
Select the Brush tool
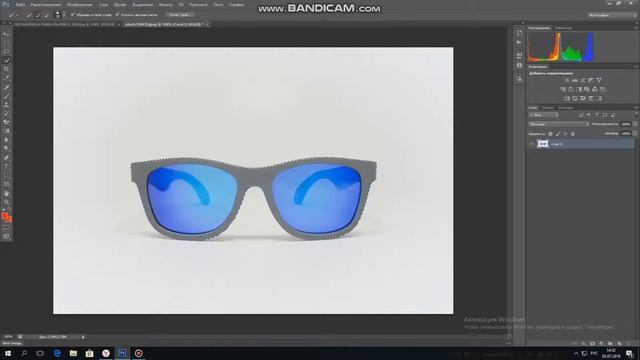[x=6, y=96]
